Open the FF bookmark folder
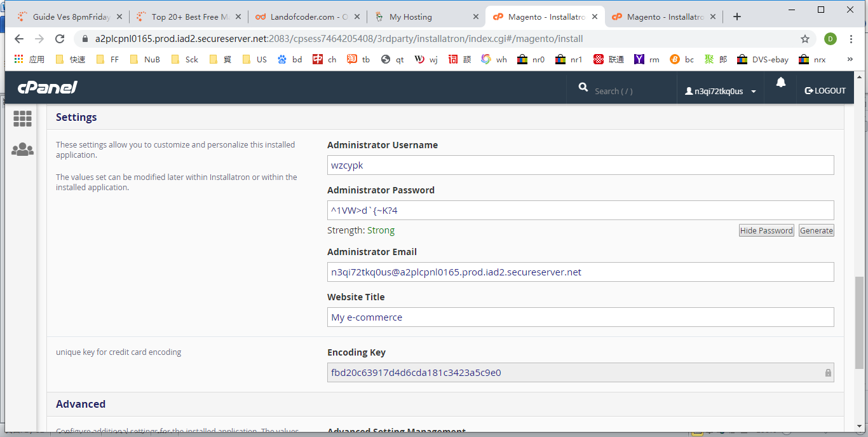 pos(107,59)
